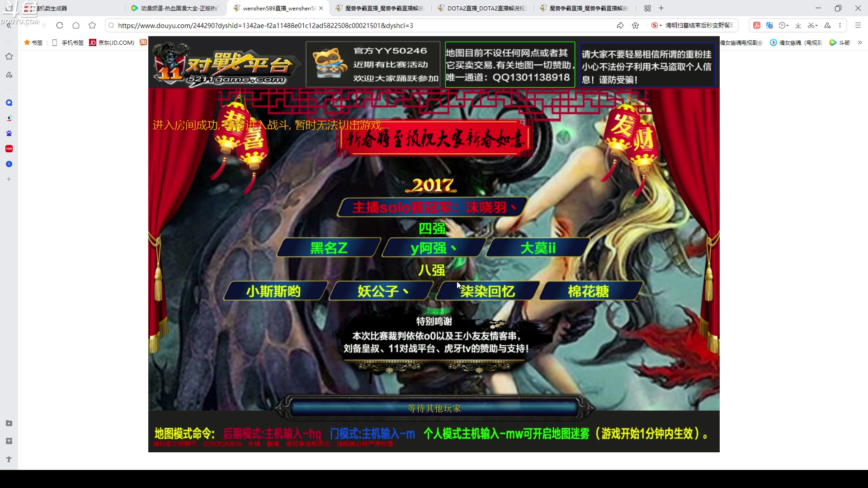Open the blue Q app in sidebar
The height and width of the screenshot is (488, 868).
pos(9,103)
